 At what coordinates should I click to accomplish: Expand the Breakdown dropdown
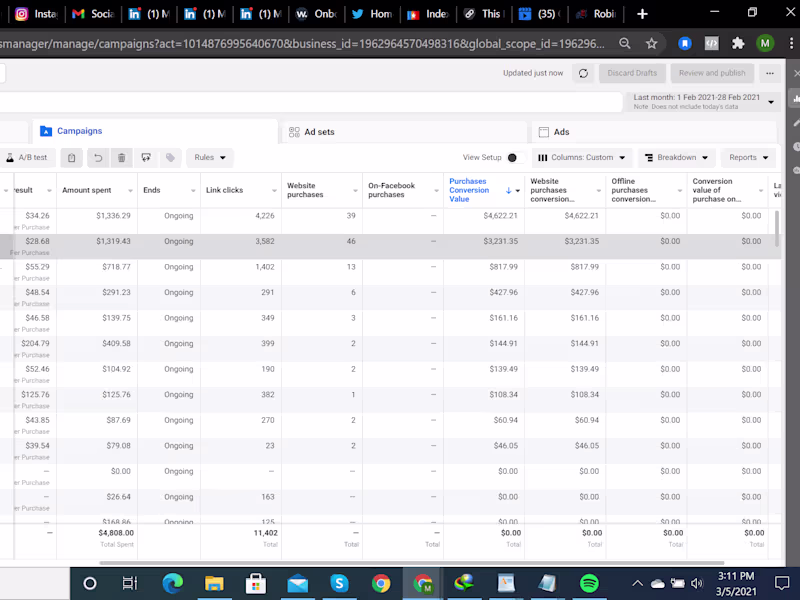tap(677, 158)
